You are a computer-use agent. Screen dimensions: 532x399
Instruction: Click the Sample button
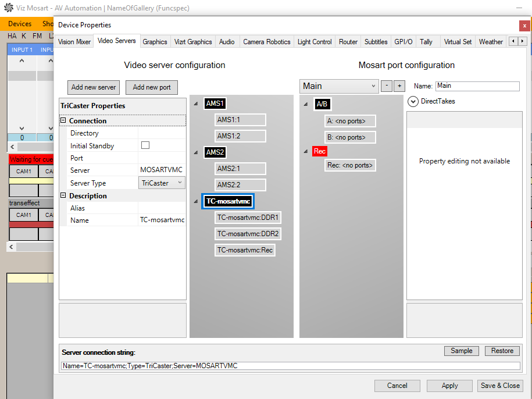(462, 351)
